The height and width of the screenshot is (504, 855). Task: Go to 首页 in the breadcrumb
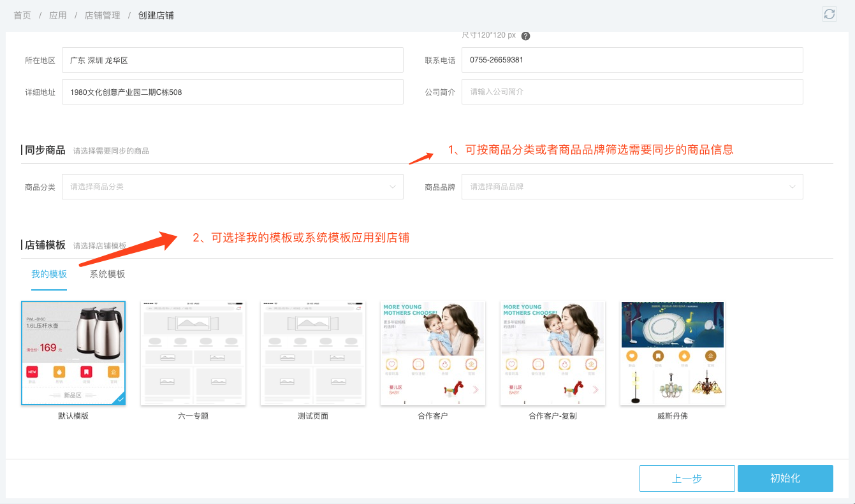click(x=22, y=15)
